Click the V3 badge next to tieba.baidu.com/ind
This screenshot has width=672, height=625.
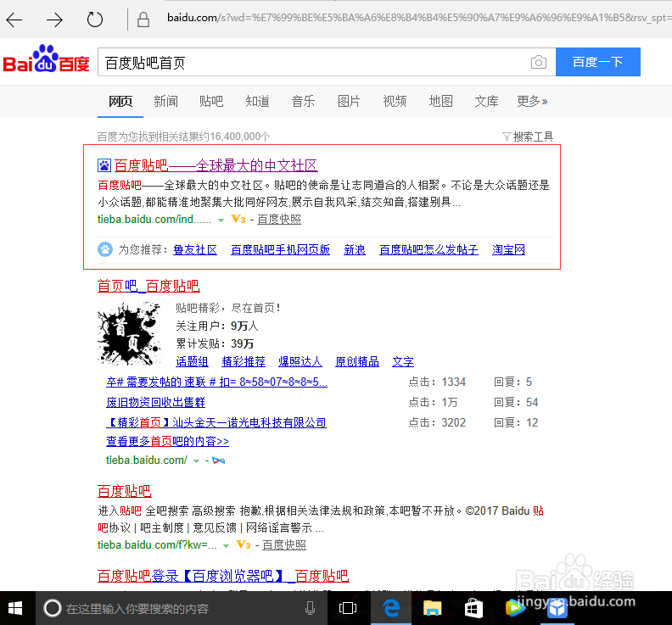238,220
